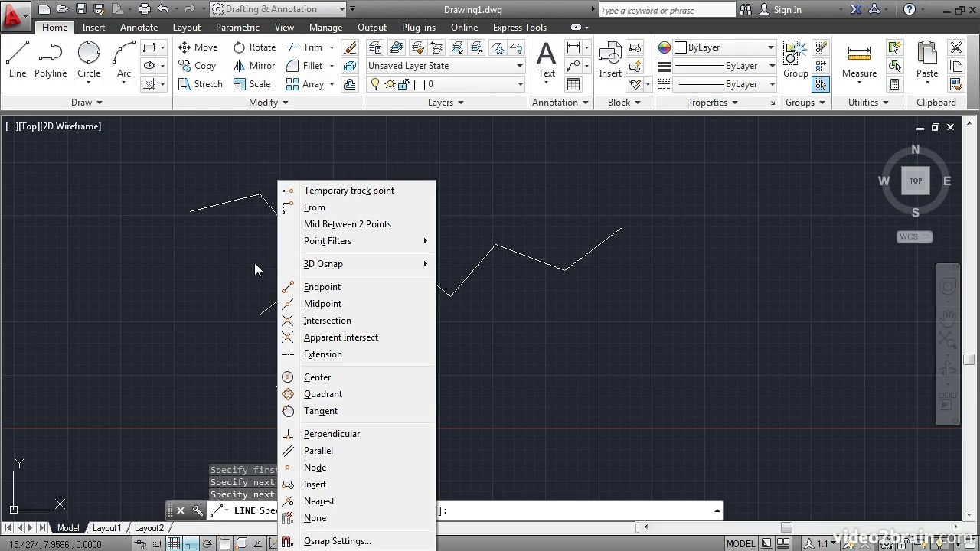Click the Rotate tool
The width and height of the screenshot is (980, 551).
pyautogui.click(x=255, y=47)
